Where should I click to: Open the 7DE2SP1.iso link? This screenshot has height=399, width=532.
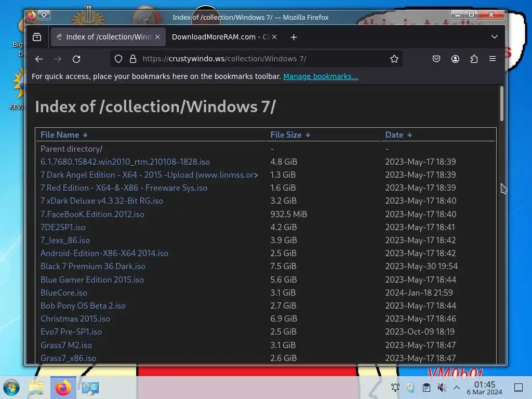pyautogui.click(x=63, y=228)
